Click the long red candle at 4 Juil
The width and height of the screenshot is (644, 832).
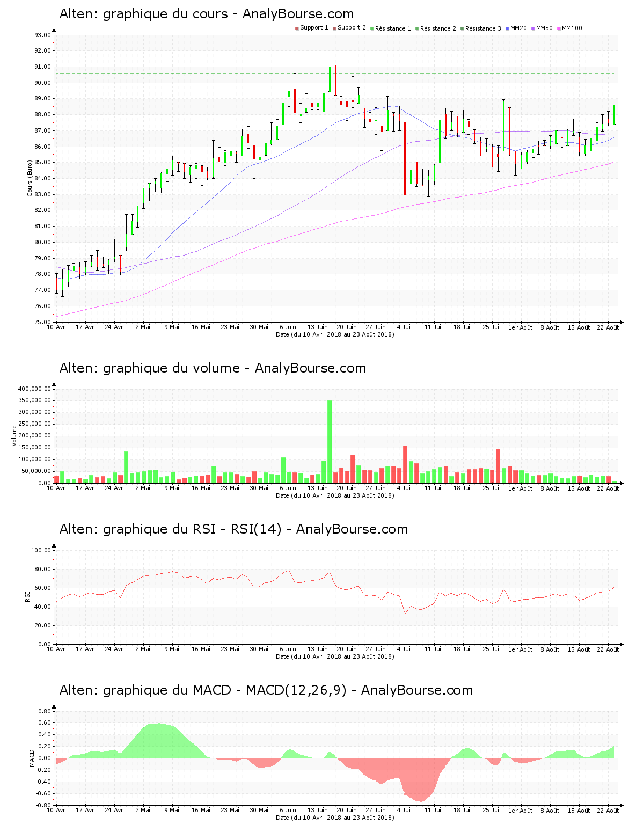tap(405, 159)
